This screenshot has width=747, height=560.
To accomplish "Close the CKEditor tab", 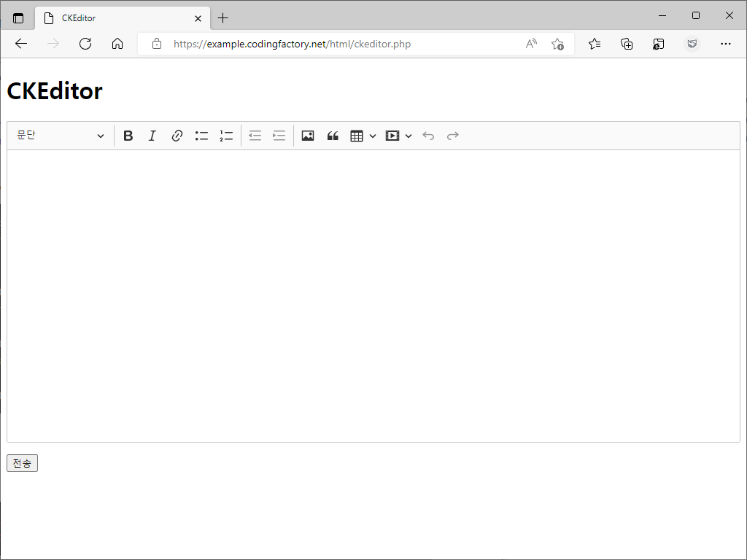I will point(198,18).
